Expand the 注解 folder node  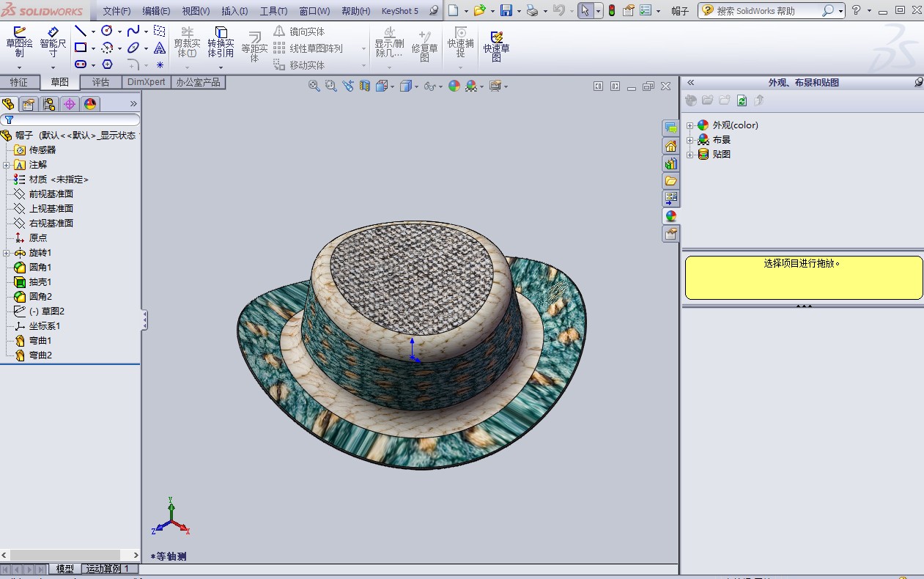click(x=7, y=165)
